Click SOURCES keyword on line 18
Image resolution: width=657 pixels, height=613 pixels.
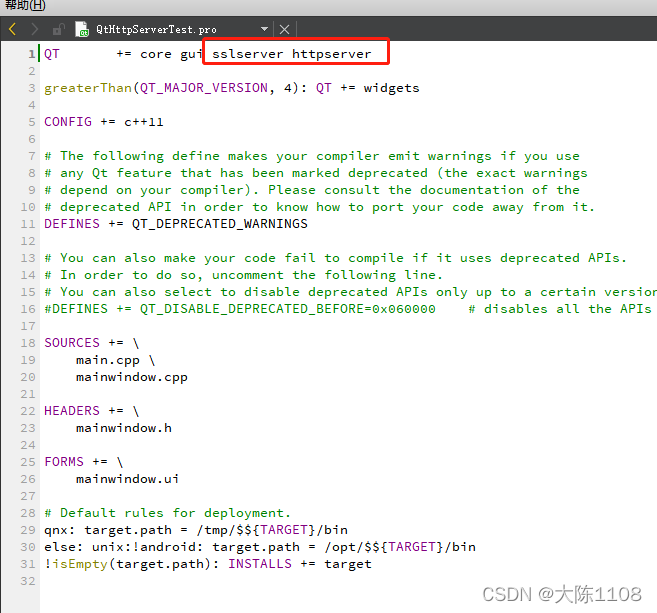[72, 343]
